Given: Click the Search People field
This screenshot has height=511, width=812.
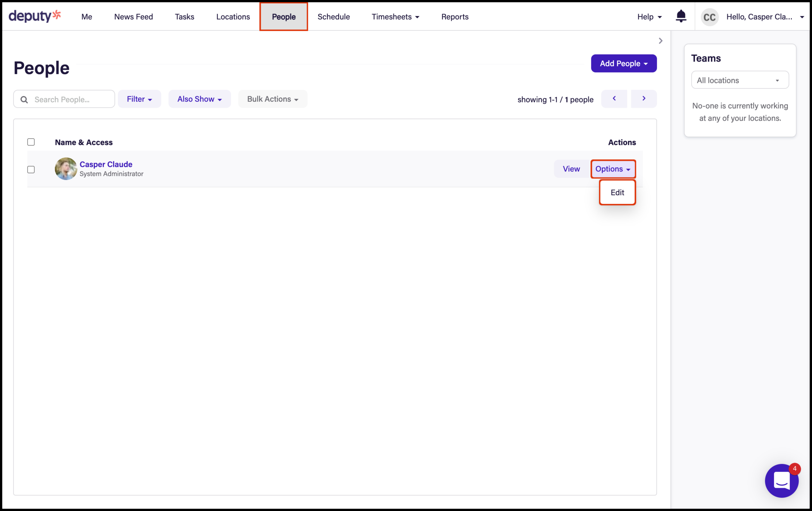Looking at the screenshot, I should 71,99.
